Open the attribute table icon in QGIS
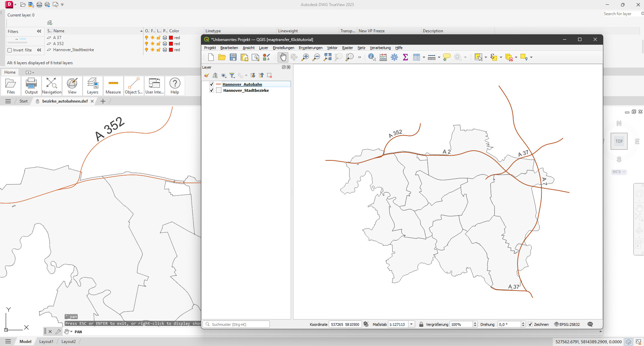The height and width of the screenshot is (346, 644). pyautogui.click(x=416, y=57)
